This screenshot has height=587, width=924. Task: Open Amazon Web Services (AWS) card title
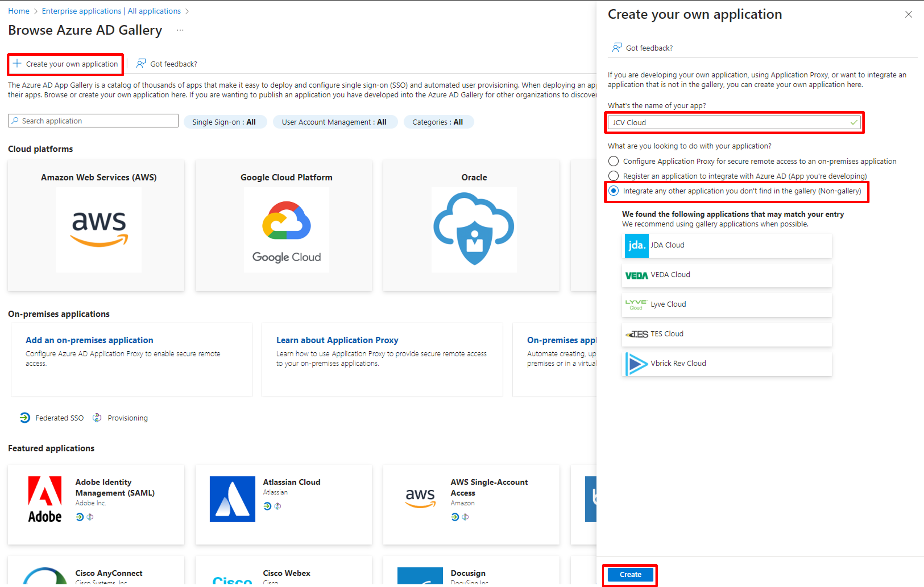(99, 177)
